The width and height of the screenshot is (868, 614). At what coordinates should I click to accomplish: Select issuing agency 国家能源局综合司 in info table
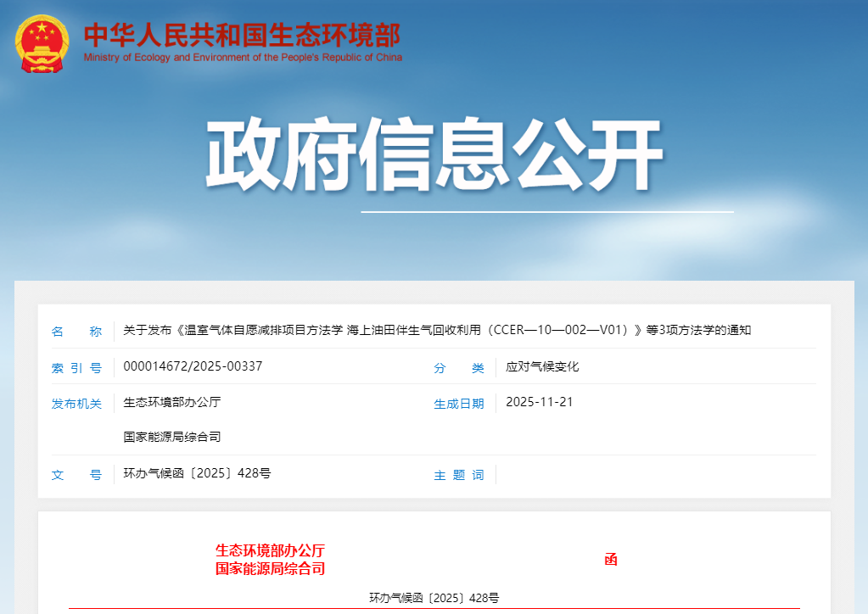171,437
